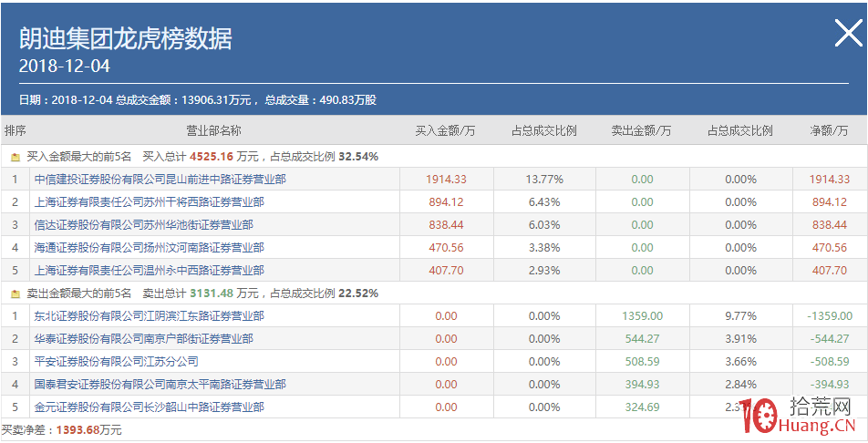This screenshot has width=868, height=443.
Task: Click the 2018-12-04 date under the title
Action: [65, 67]
